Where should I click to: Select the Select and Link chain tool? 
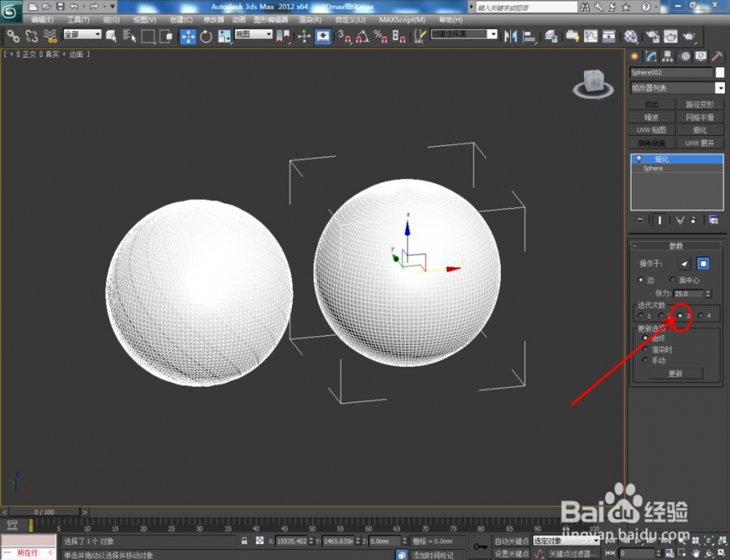click(13, 36)
